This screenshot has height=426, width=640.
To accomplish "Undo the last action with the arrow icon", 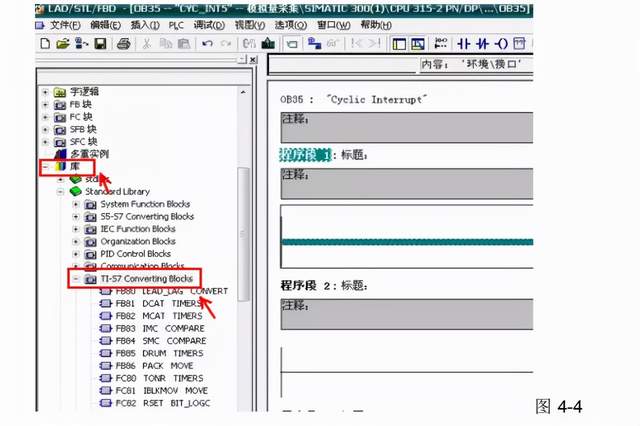I will point(207,44).
